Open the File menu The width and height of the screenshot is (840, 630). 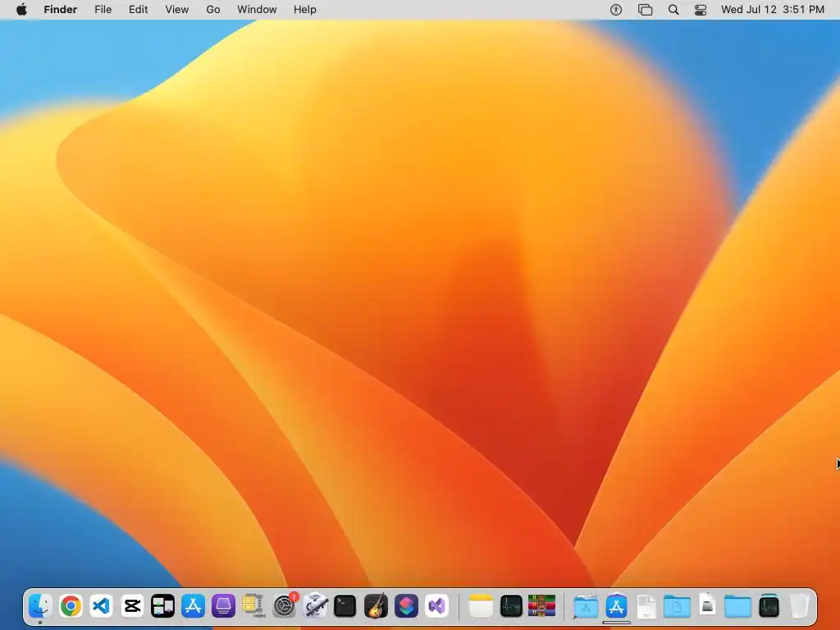[103, 10]
